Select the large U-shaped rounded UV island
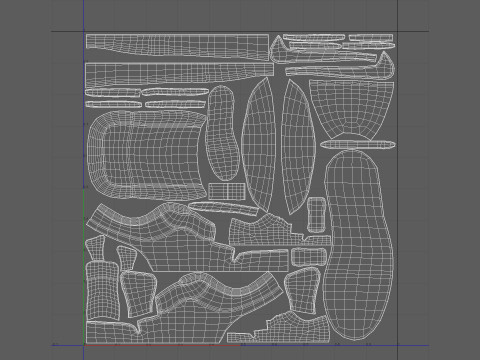 147,155
